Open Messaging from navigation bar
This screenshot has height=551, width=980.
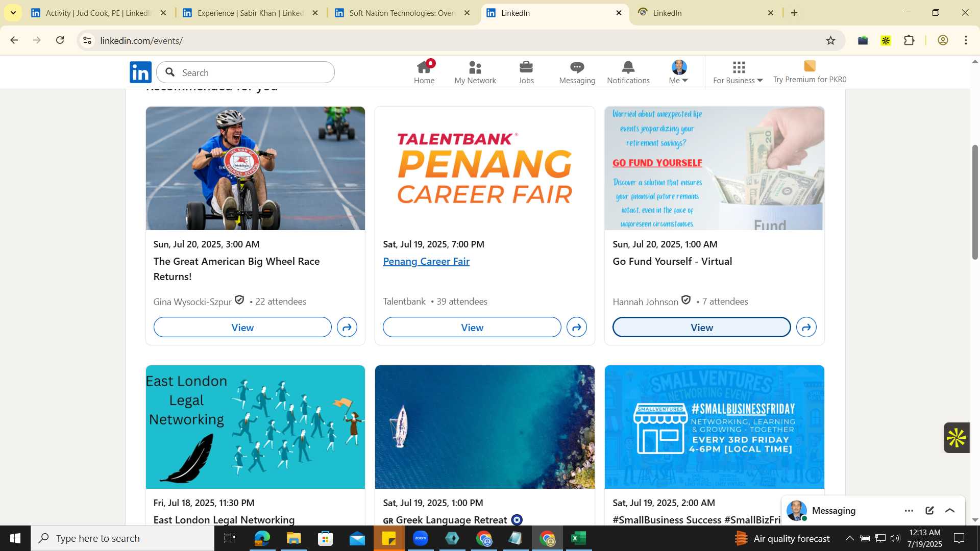coord(577,72)
